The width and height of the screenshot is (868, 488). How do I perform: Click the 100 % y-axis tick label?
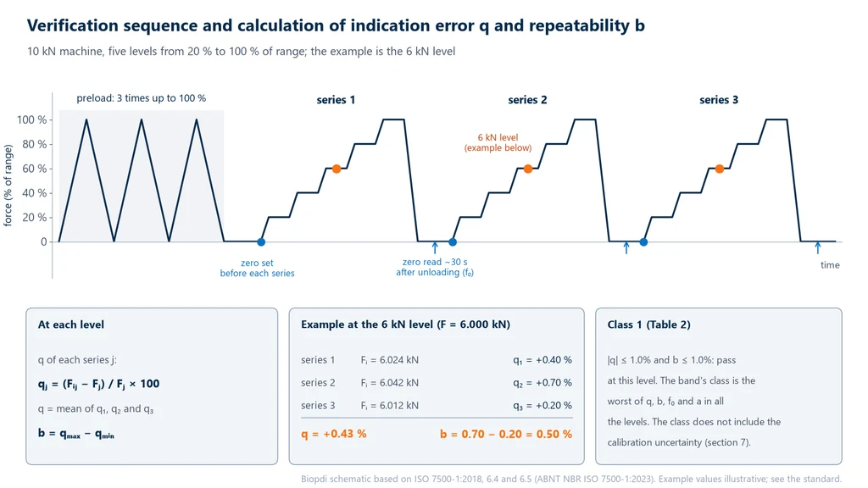32,119
